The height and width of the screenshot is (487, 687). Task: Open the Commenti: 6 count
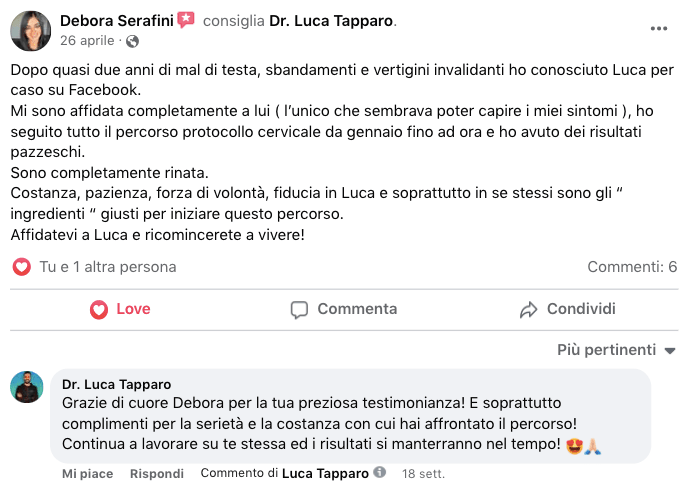(632, 267)
